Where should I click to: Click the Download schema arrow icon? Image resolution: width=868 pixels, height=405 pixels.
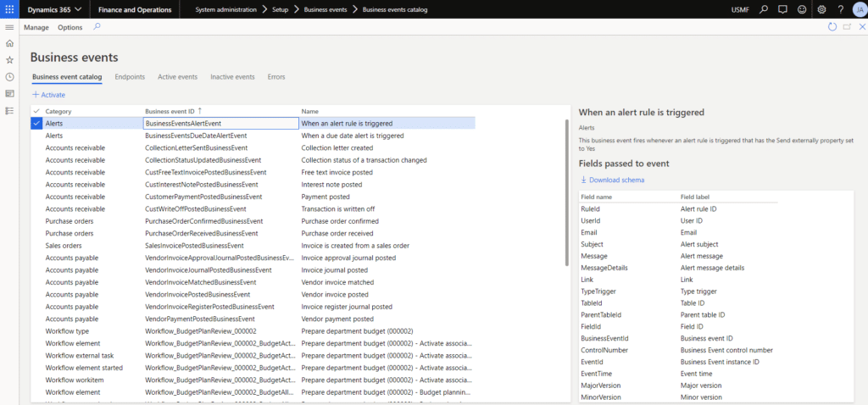click(583, 180)
